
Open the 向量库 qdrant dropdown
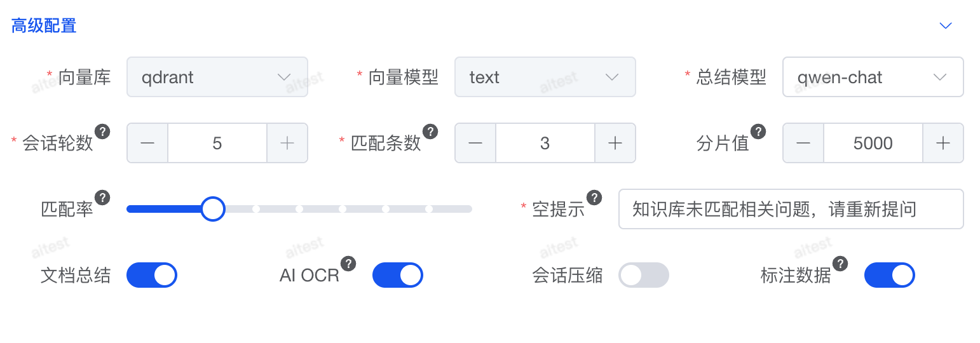tap(217, 77)
